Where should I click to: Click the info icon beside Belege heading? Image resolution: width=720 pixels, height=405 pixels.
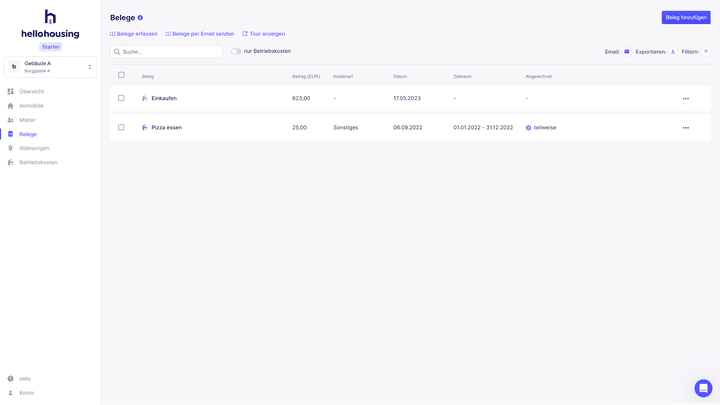(140, 18)
